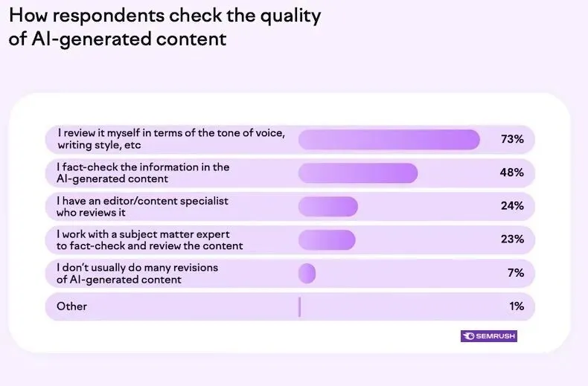Click the subject matter expert bar
This screenshot has width=588, height=386.
[x=327, y=239]
